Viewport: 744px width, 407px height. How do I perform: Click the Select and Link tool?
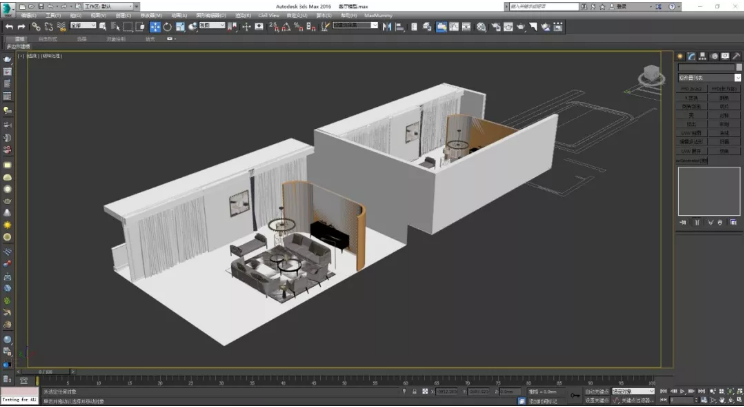click(34, 26)
